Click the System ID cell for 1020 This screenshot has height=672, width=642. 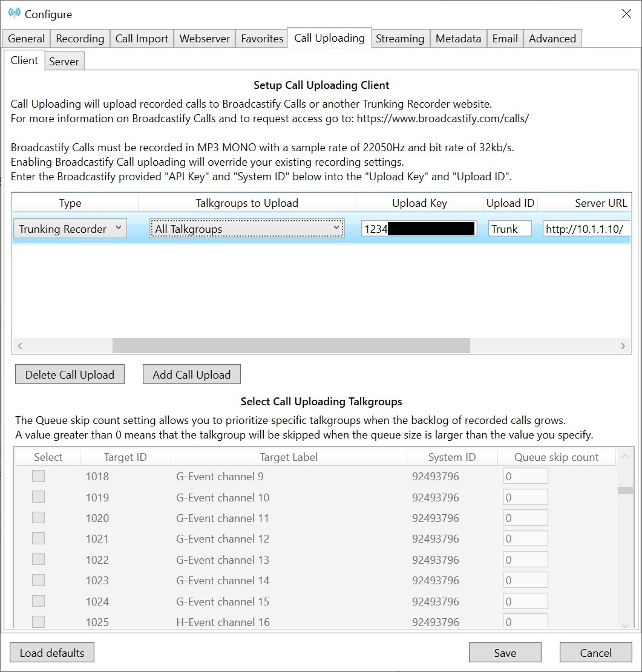435,518
